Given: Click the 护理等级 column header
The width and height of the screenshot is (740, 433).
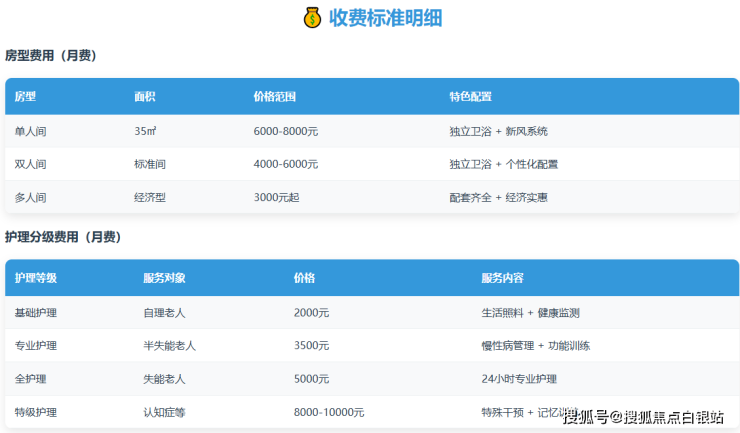Looking at the screenshot, I should (36, 278).
